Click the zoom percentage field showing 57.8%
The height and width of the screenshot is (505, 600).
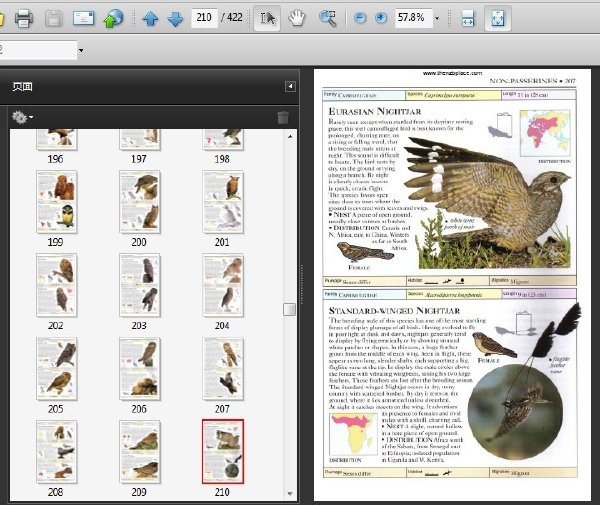[413, 18]
